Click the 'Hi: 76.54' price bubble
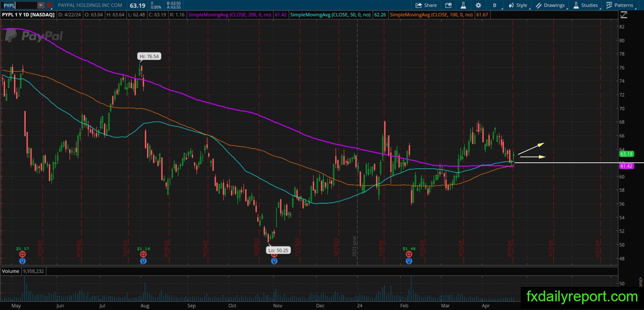The image size is (644, 310). 149,56
